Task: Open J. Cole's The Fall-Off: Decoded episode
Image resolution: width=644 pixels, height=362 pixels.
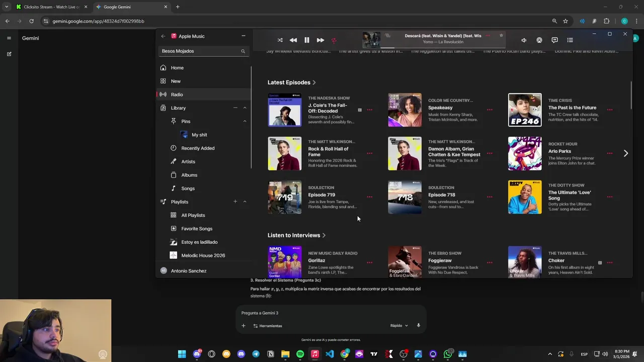Action: pyautogui.click(x=328, y=108)
